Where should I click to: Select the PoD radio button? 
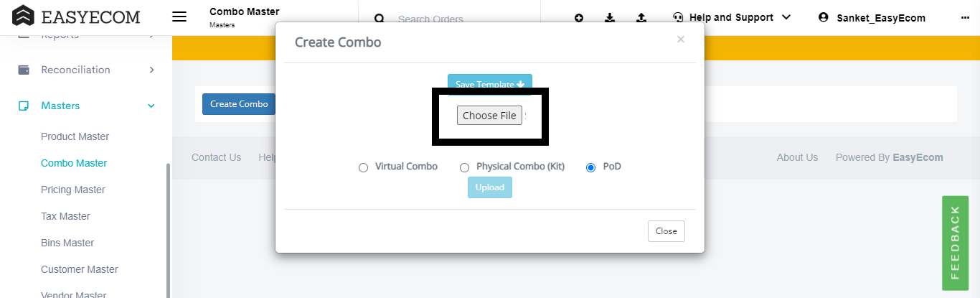click(590, 167)
